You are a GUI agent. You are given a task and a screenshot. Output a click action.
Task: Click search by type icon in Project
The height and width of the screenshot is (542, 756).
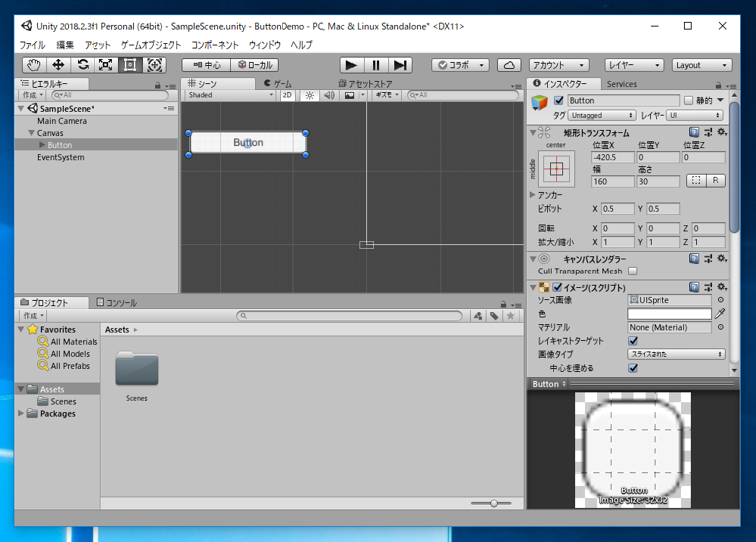coord(478,316)
